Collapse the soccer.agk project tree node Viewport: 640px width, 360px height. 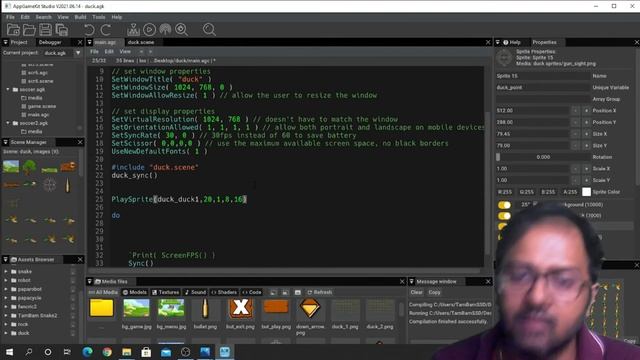8,89
